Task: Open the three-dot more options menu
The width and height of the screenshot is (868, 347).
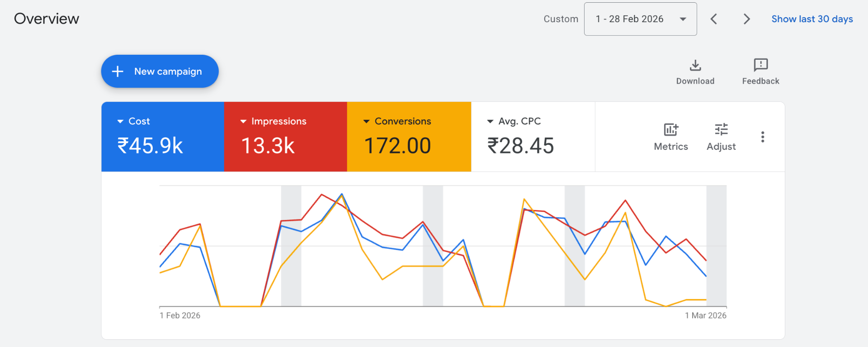Action: coord(763,137)
